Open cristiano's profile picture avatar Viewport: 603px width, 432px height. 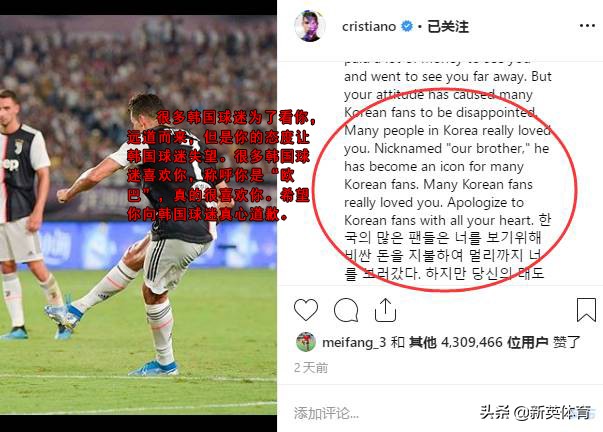pyautogui.click(x=310, y=26)
